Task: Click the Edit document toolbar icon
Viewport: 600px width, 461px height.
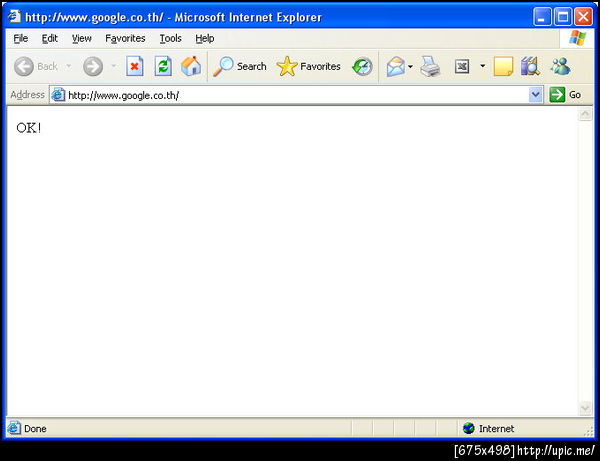Action: [x=462, y=67]
